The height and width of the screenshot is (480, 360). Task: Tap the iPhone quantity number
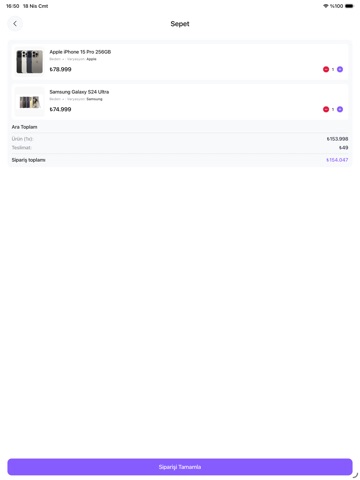[x=333, y=69]
